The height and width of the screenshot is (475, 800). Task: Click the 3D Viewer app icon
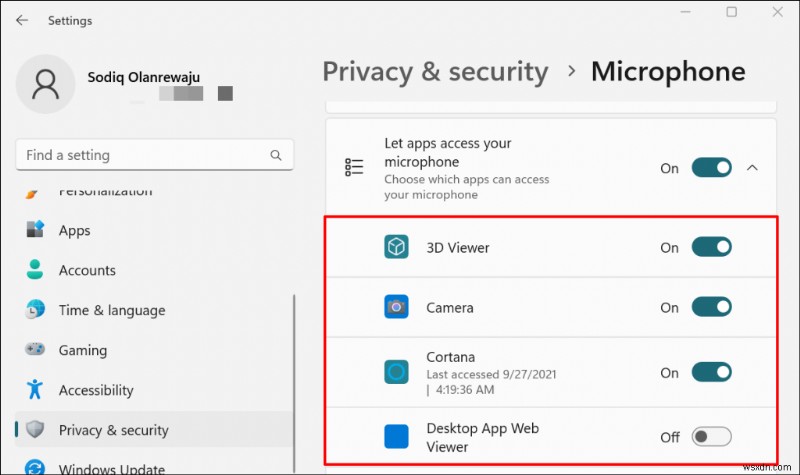[x=397, y=248]
